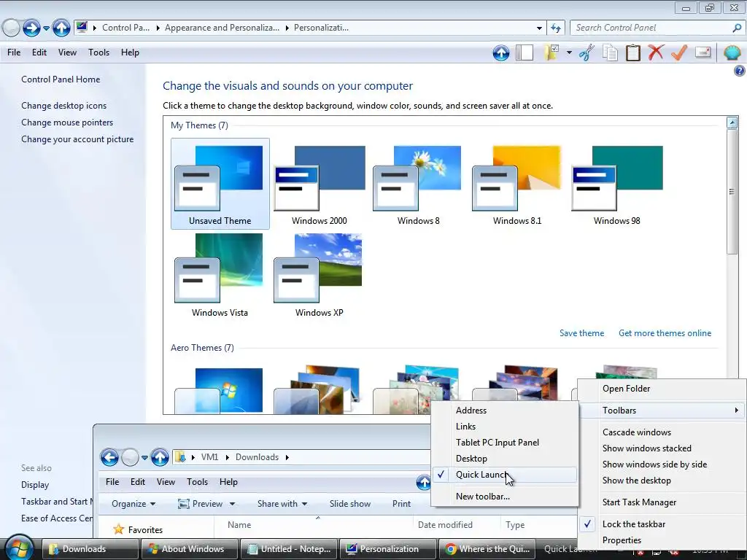Select the Windows Vista theme

tap(220, 275)
